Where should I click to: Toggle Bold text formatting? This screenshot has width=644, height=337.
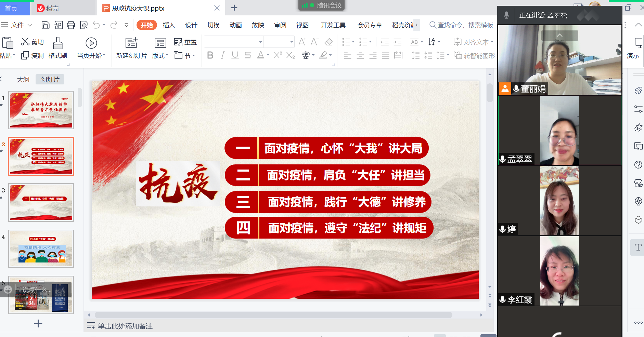pos(210,55)
